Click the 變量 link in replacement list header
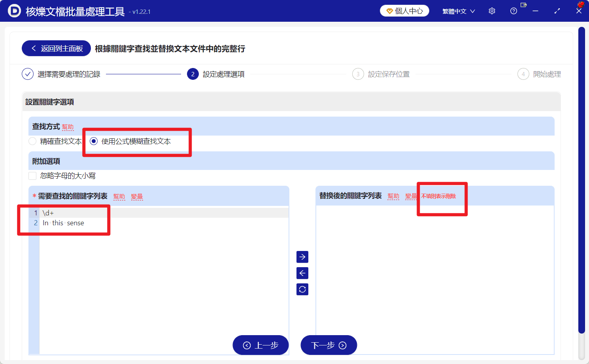The image size is (589, 364). [x=411, y=196]
